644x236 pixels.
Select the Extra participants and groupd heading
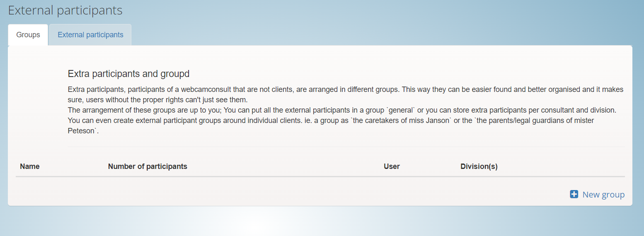click(x=128, y=74)
